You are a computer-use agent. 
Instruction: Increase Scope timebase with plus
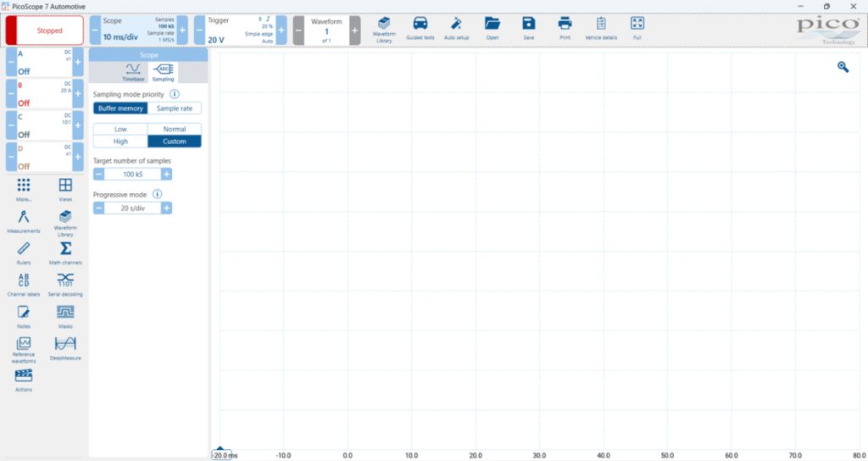point(182,31)
